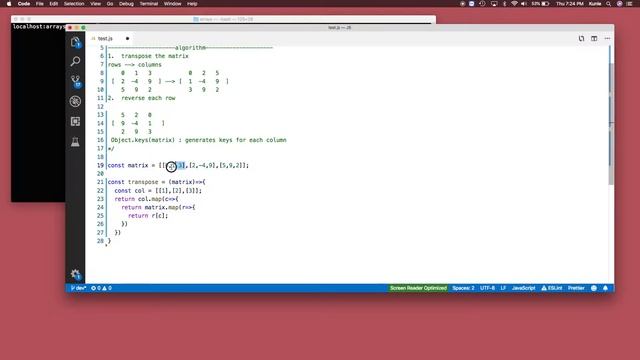Image resolution: width=640 pixels, height=360 pixels.
Task: Click the Wi-Fi icon in menu bar
Action: point(514,4)
